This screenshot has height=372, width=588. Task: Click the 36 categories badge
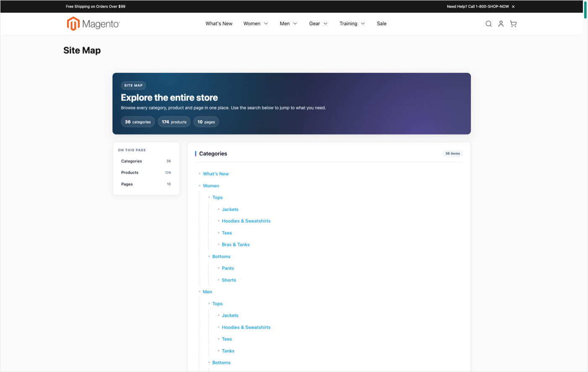[x=138, y=121]
